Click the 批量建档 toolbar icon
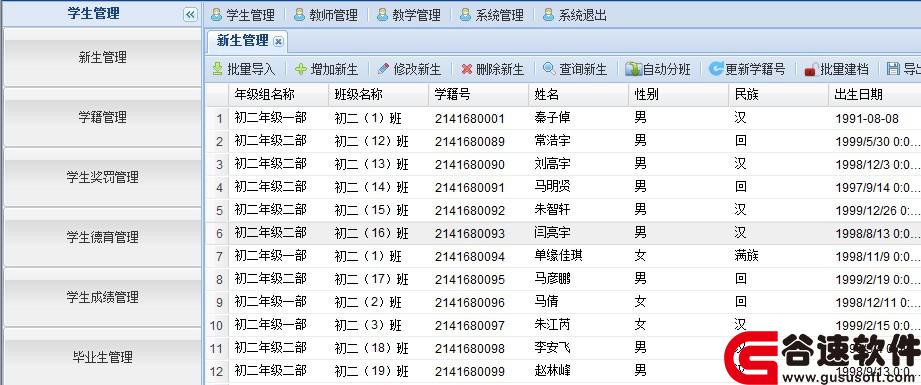This screenshot has height=385, width=921. [811, 69]
